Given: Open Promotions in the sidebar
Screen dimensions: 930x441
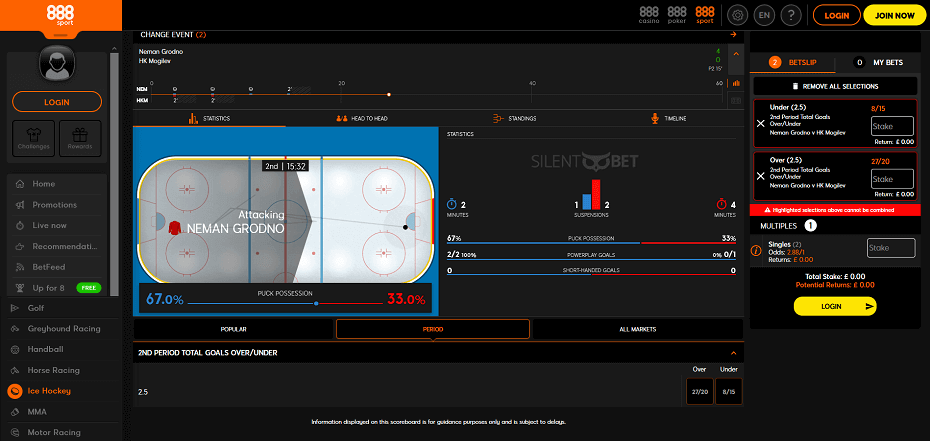Looking at the screenshot, I should 57,204.
